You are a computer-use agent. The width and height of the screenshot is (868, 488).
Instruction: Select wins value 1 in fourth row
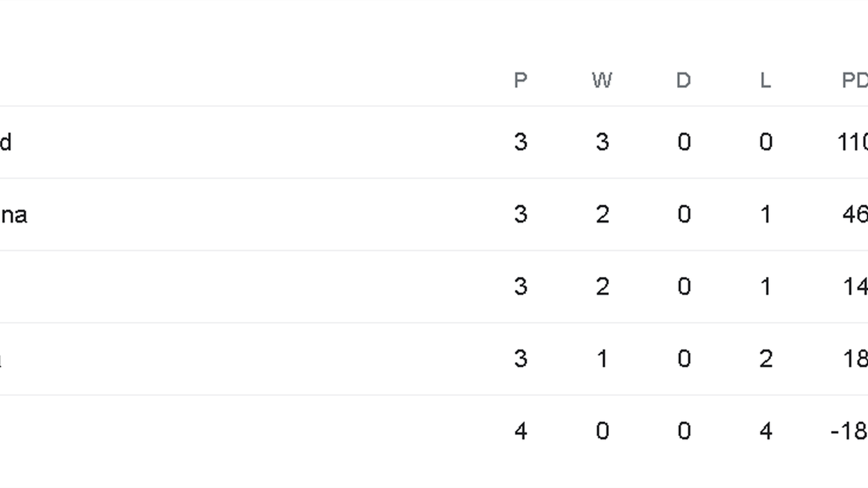coord(602,359)
